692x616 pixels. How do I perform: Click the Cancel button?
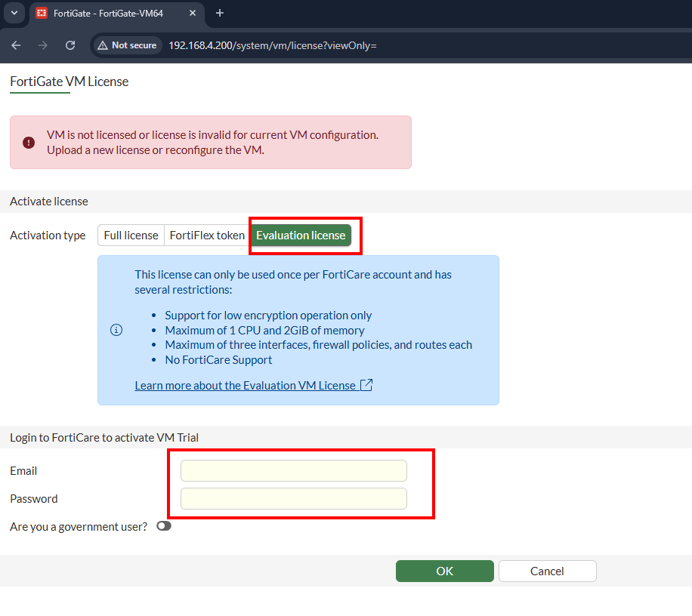(x=547, y=571)
